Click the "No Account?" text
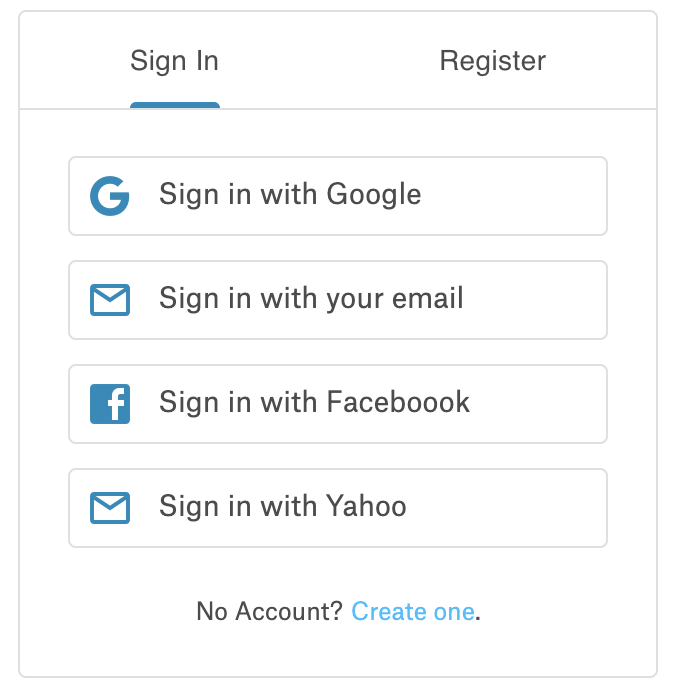Image resolution: width=677 pixels, height=698 pixels. 270,611
